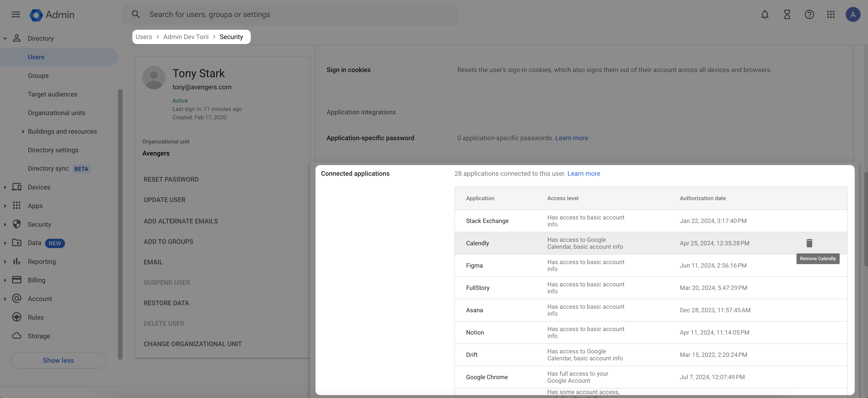Screen dimensions: 868x398
Task: Click the Directory person icon
Action: (x=16, y=38)
